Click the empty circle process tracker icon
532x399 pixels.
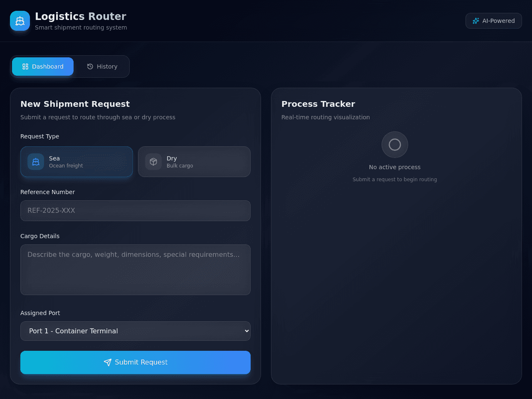[395, 145]
